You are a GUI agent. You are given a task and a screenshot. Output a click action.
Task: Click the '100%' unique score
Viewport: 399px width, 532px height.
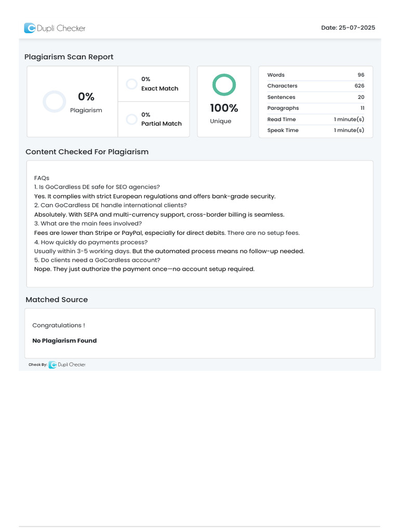pyautogui.click(x=224, y=108)
